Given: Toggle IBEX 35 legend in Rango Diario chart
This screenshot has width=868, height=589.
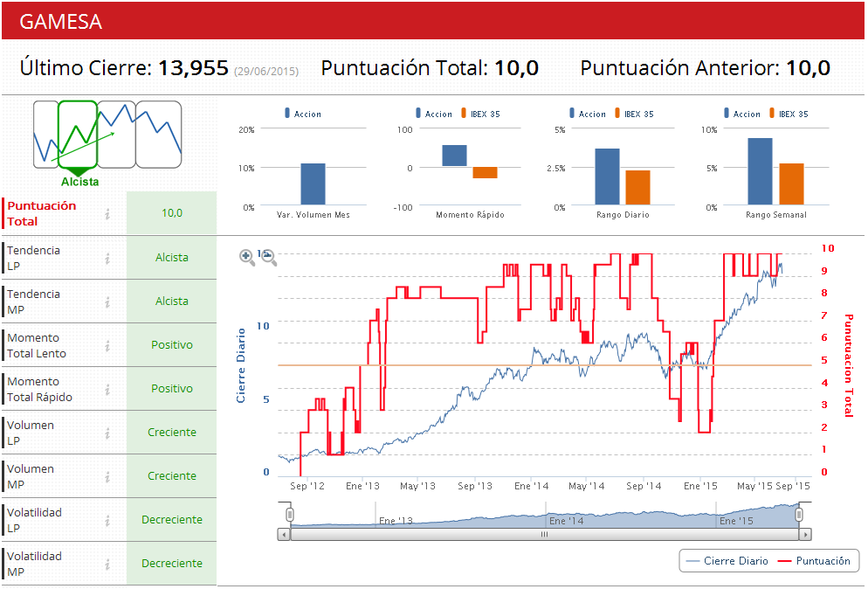Looking at the screenshot, I should [634, 114].
